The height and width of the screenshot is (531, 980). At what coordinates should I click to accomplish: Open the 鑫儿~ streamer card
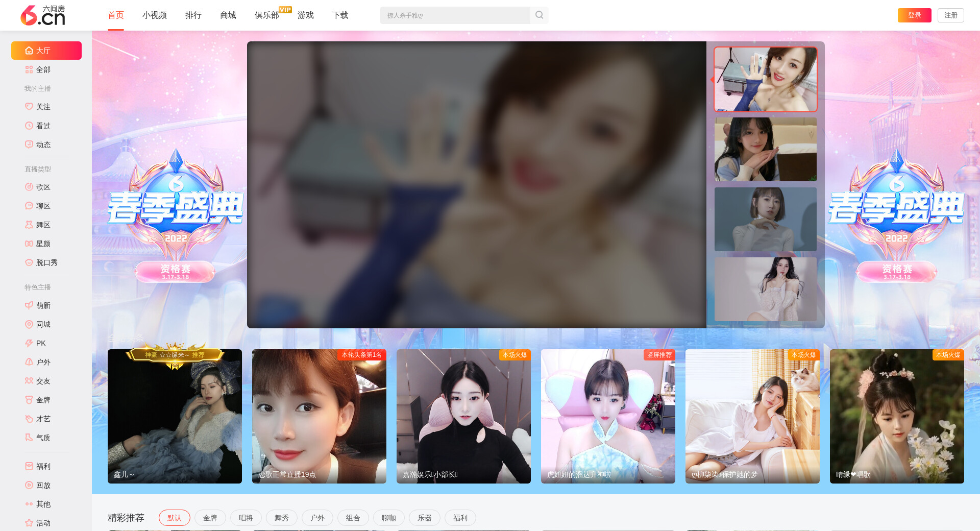175,416
